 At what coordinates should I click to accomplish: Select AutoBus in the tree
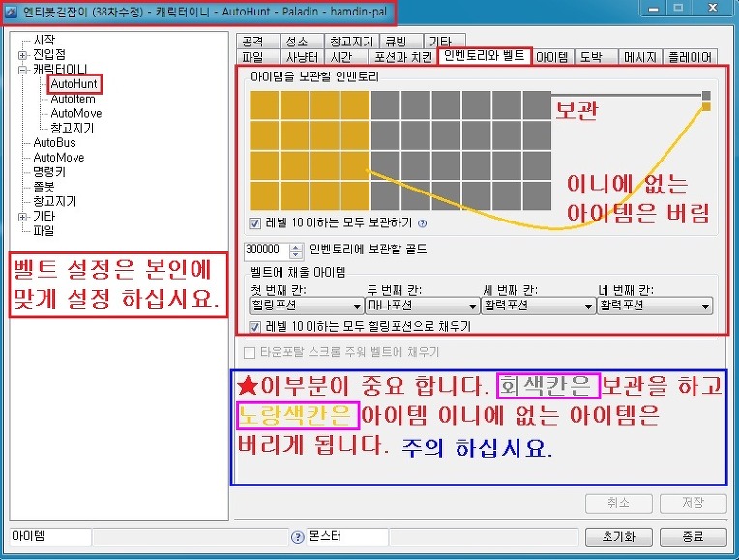[54, 142]
